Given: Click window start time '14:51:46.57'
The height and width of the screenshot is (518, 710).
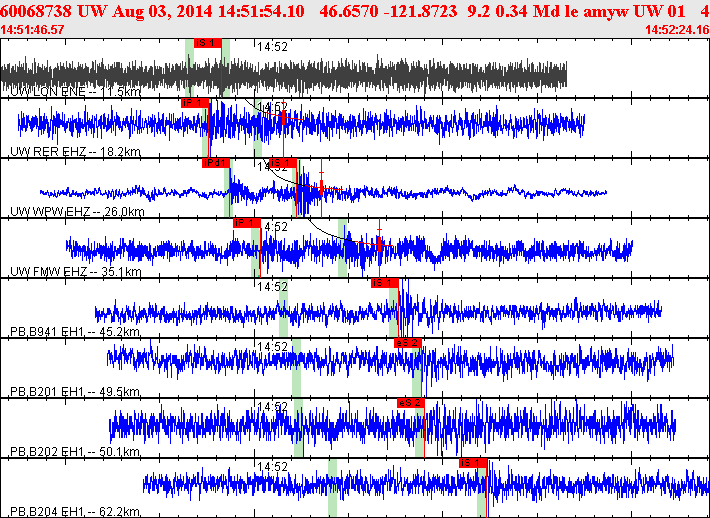Looking at the screenshot, I should [32, 30].
